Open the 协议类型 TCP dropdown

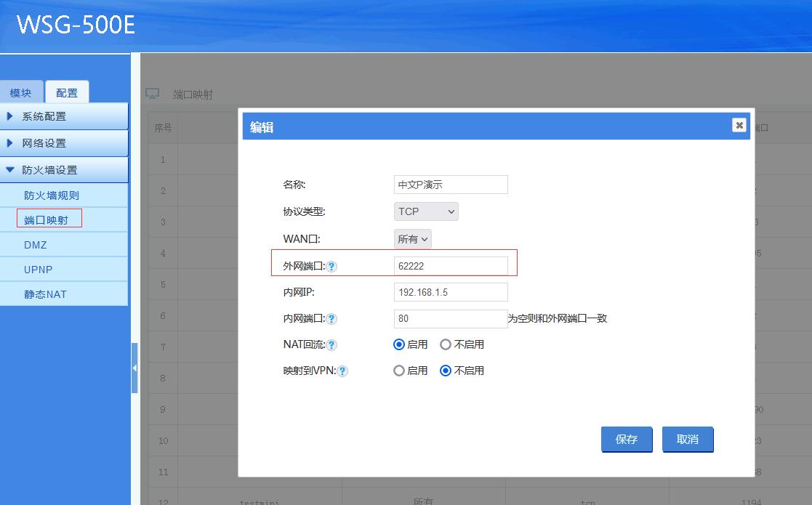click(x=425, y=211)
